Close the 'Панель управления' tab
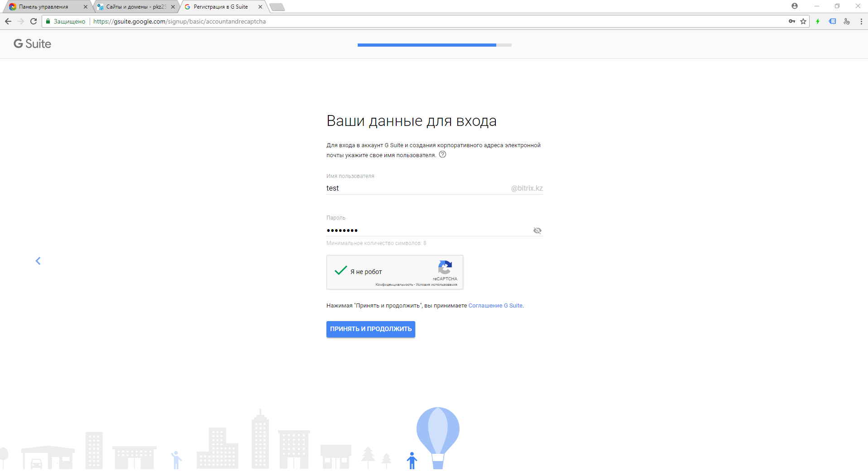 [x=86, y=7]
